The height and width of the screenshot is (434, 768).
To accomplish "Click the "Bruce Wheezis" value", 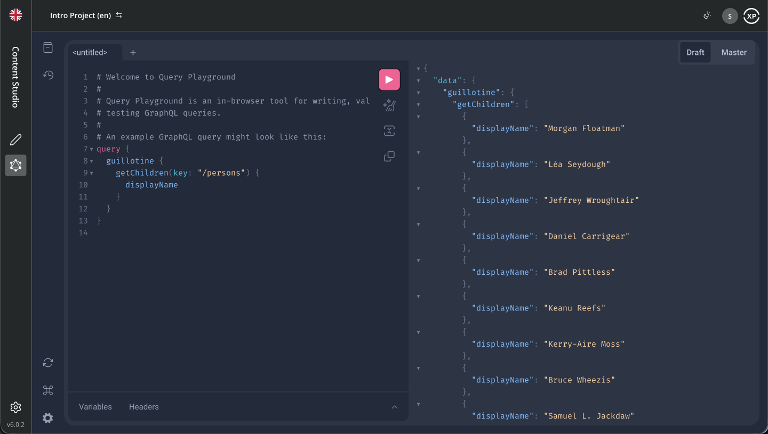I will [x=579, y=380].
